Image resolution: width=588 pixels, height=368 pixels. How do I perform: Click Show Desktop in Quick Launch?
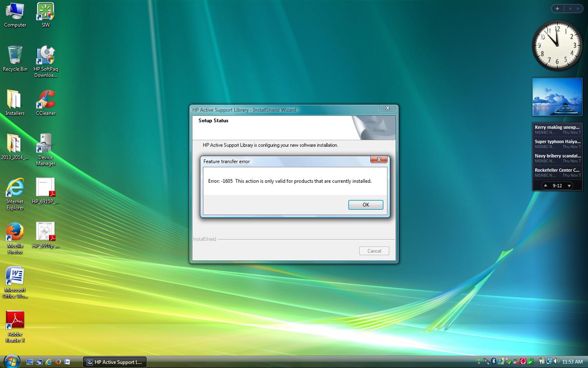tap(30, 362)
